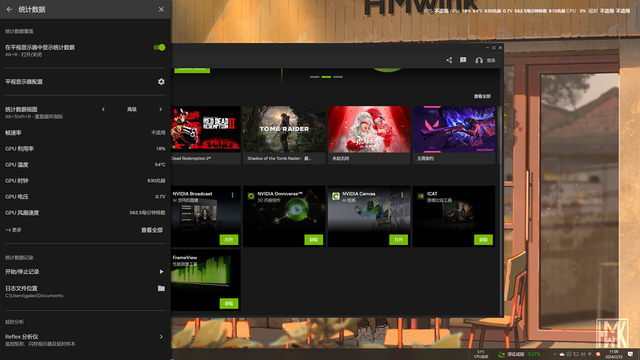
Task: Click the user login avatar icon
Action: (479, 60)
